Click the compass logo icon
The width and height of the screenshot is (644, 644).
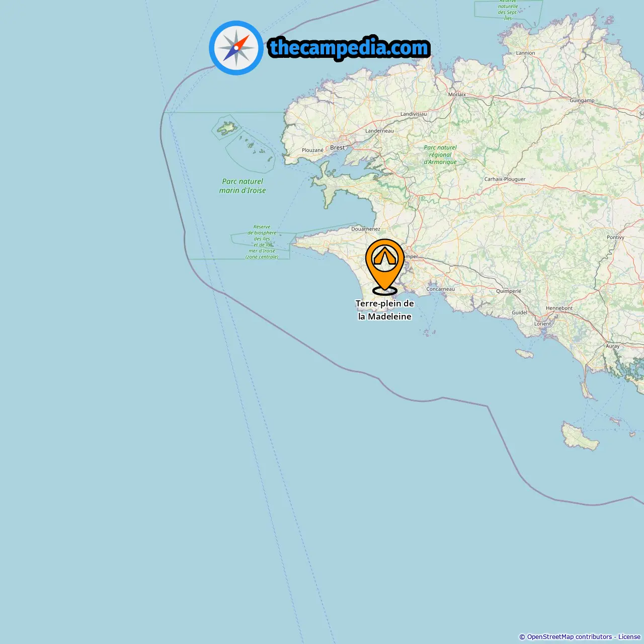(x=236, y=48)
